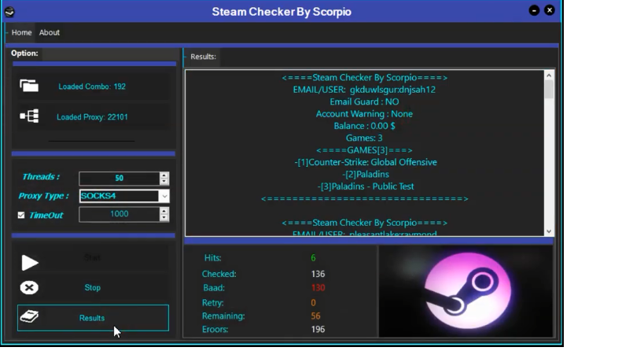Click the "Remaining:" label

coord(223,316)
